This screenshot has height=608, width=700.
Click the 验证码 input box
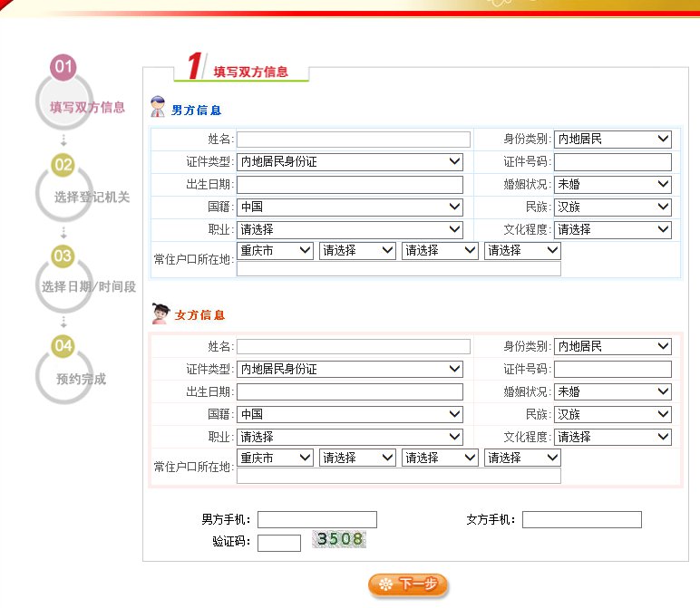[278, 543]
